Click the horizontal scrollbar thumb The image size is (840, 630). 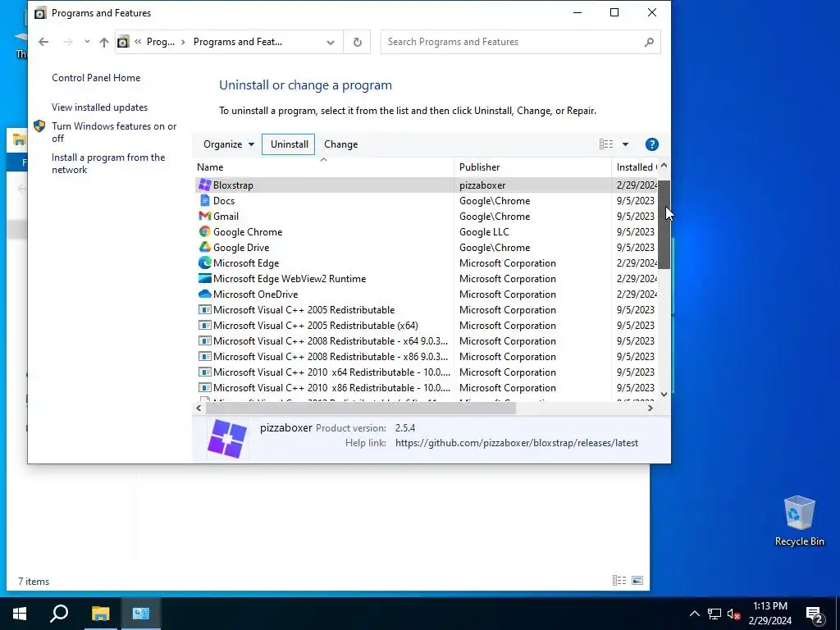point(361,409)
